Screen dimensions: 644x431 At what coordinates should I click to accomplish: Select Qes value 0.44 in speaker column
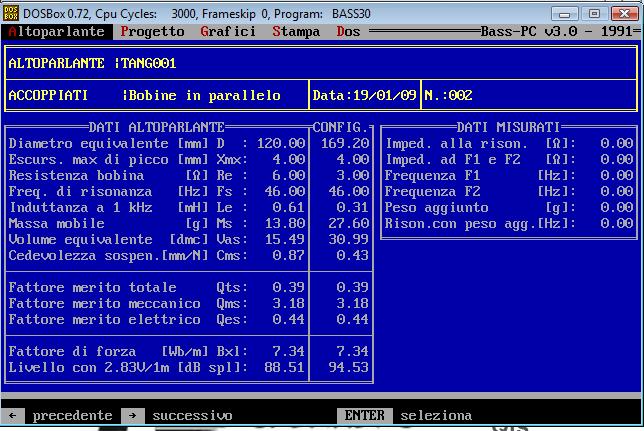(289, 319)
